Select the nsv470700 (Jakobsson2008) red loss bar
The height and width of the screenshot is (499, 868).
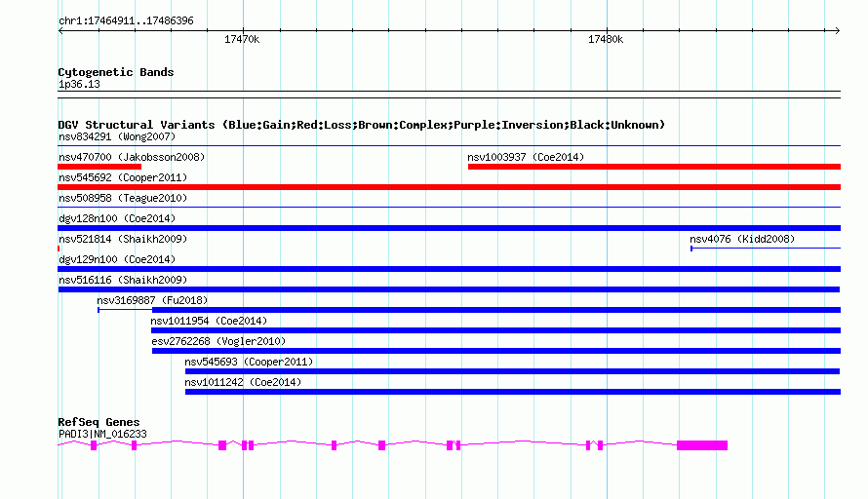pyautogui.click(x=99, y=167)
